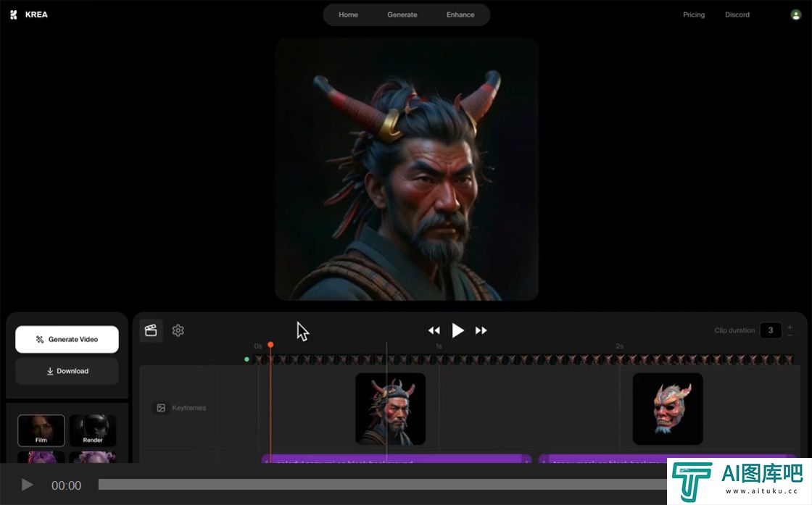812x505 pixels.
Task: Open the user account avatar
Action: pyautogui.click(x=795, y=15)
